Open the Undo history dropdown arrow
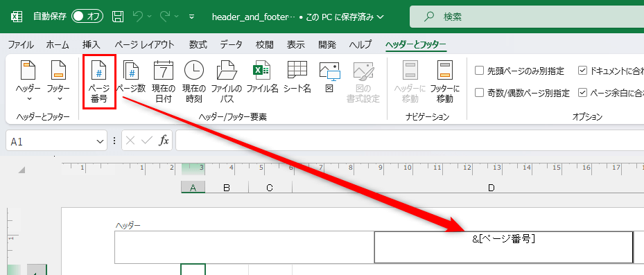Image resolution: width=644 pixels, height=275 pixels. point(149,17)
